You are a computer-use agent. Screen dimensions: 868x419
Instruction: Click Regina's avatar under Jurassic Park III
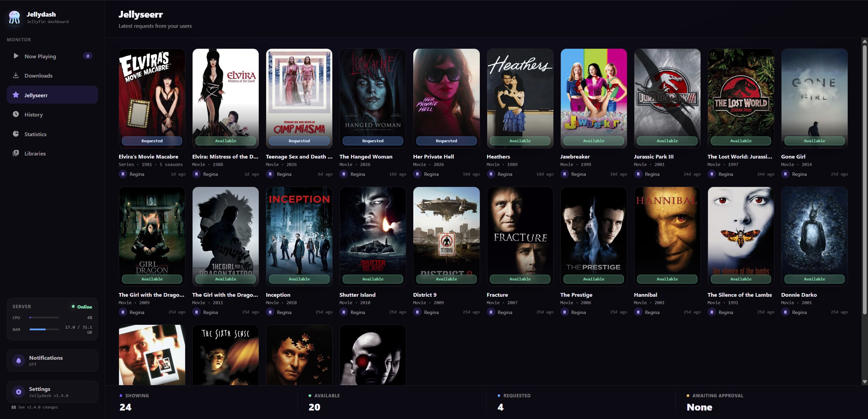click(x=638, y=174)
